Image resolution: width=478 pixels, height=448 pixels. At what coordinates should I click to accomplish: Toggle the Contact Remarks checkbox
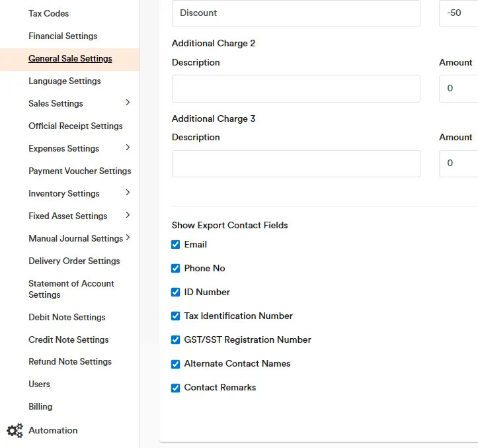(x=176, y=388)
